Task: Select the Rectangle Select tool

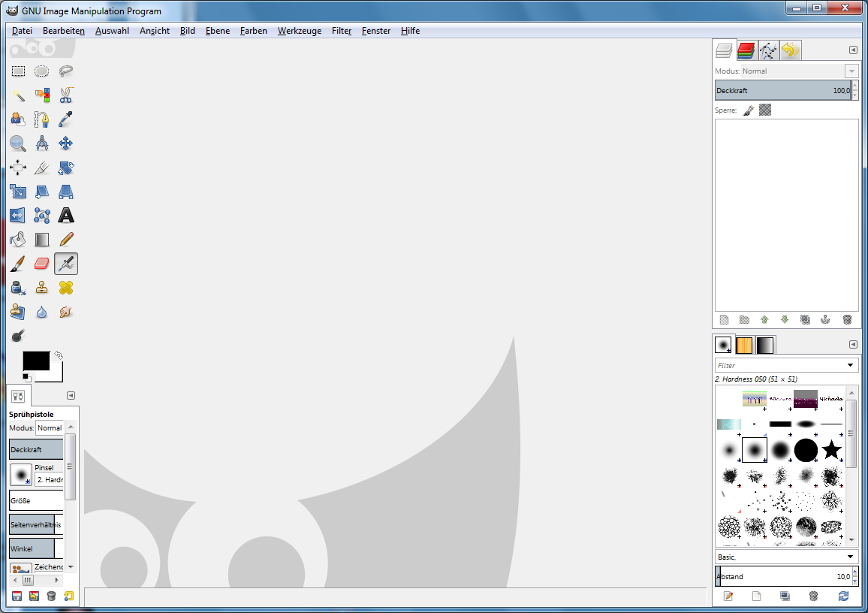Action: point(18,71)
